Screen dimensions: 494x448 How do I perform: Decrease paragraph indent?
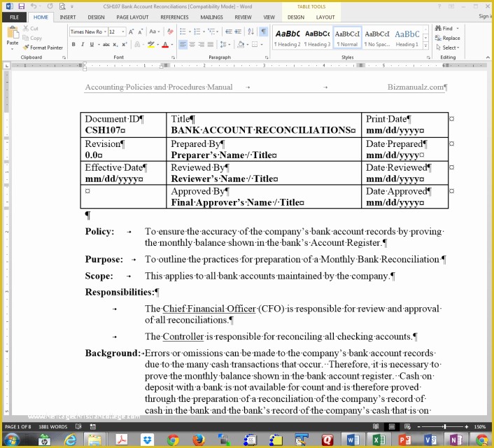click(x=229, y=31)
